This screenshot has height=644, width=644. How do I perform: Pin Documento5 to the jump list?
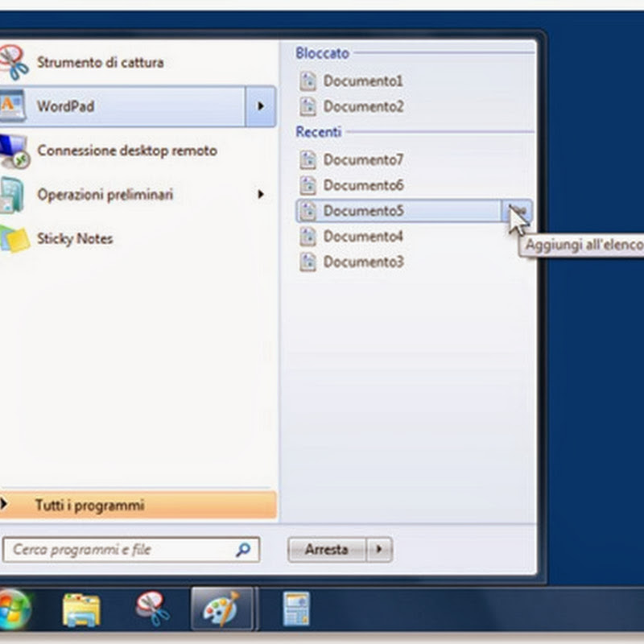517,211
